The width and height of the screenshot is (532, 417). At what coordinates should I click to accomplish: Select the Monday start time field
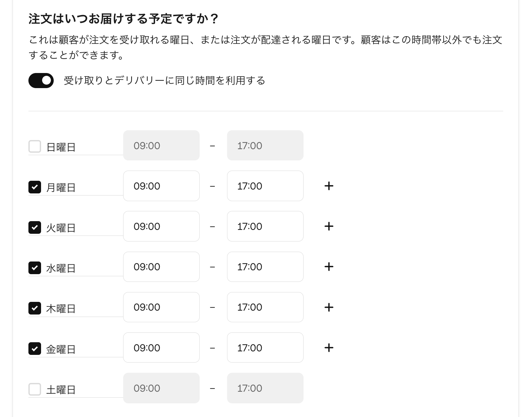[x=161, y=186]
